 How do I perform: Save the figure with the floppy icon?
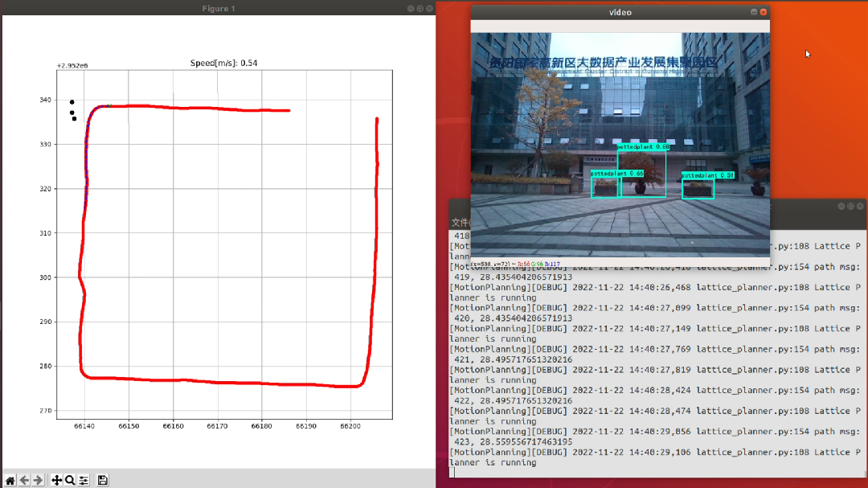(102, 480)
